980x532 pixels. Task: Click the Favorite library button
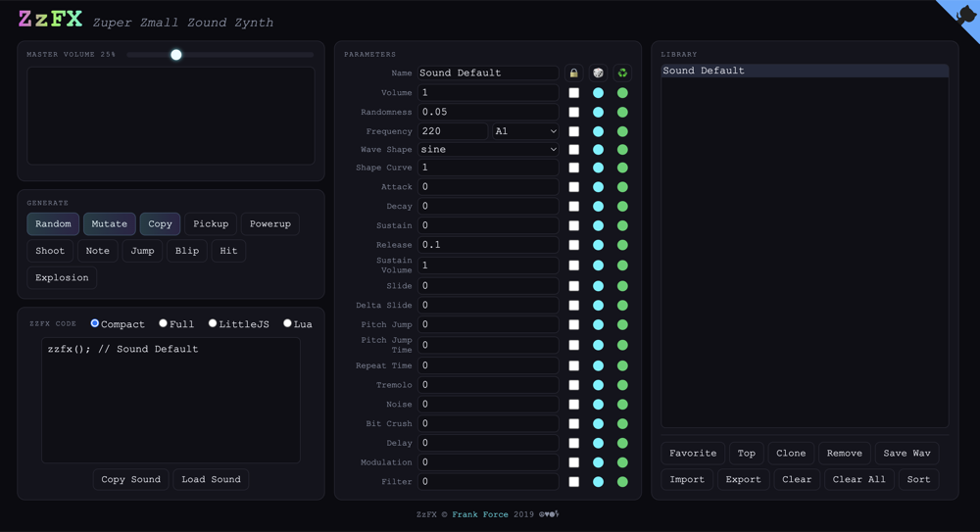point(693,454)
